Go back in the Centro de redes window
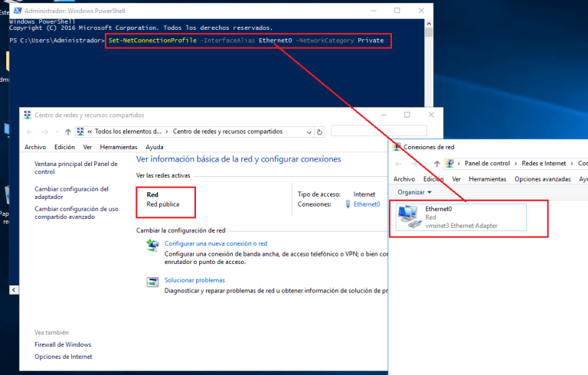 coord(30,132)
